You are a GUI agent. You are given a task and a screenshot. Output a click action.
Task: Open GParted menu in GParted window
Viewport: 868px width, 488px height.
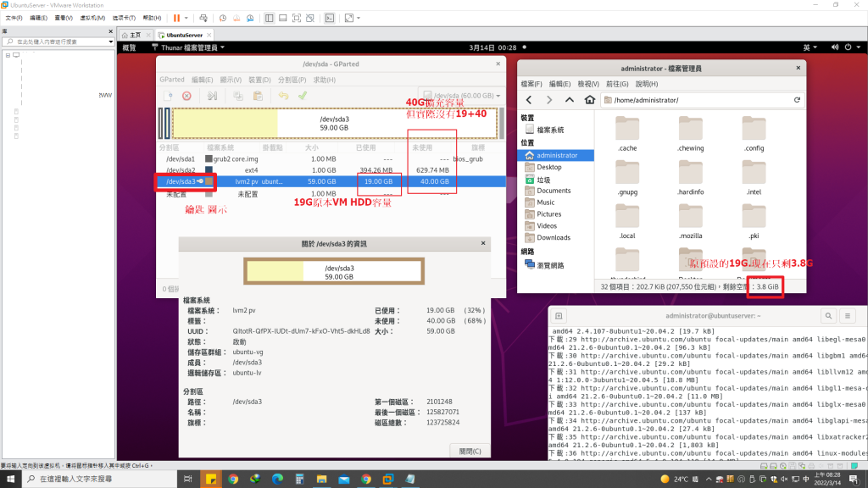coord(171,80)
